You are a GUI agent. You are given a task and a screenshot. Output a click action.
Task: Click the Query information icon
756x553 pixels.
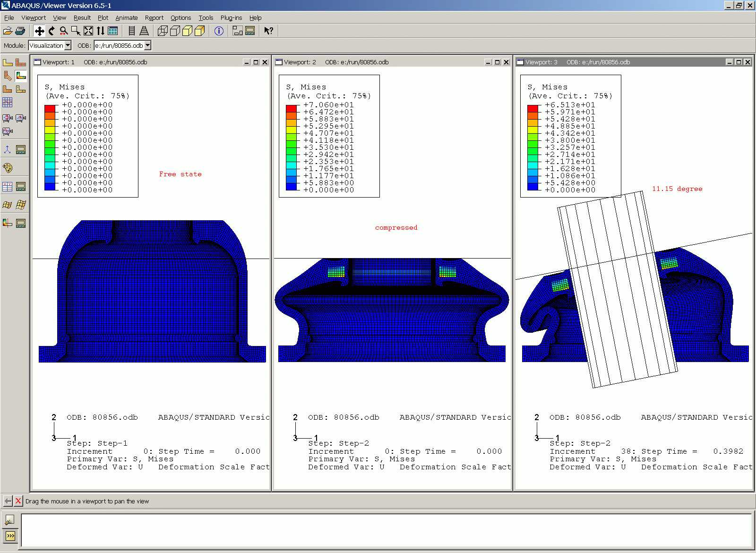point(219,31)
